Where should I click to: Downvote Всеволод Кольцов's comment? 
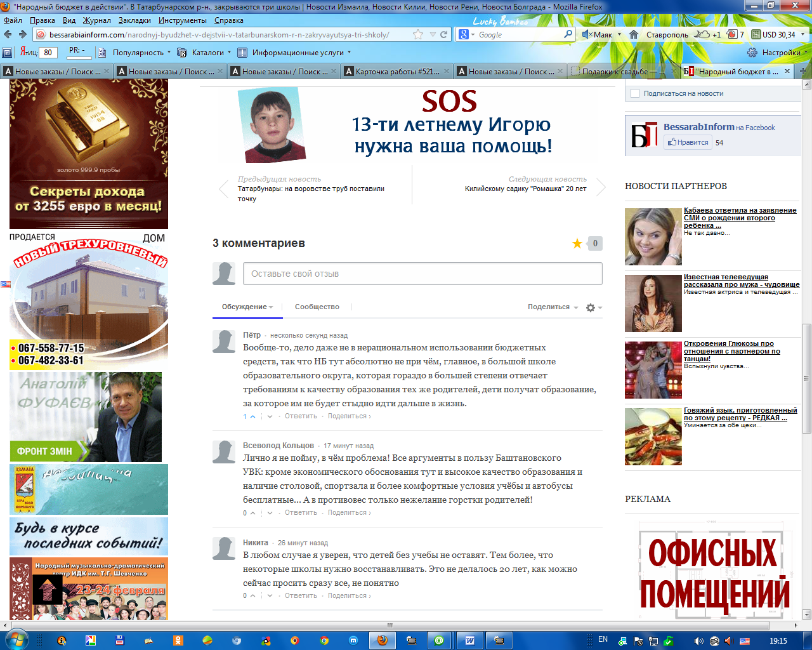[270, 513]
